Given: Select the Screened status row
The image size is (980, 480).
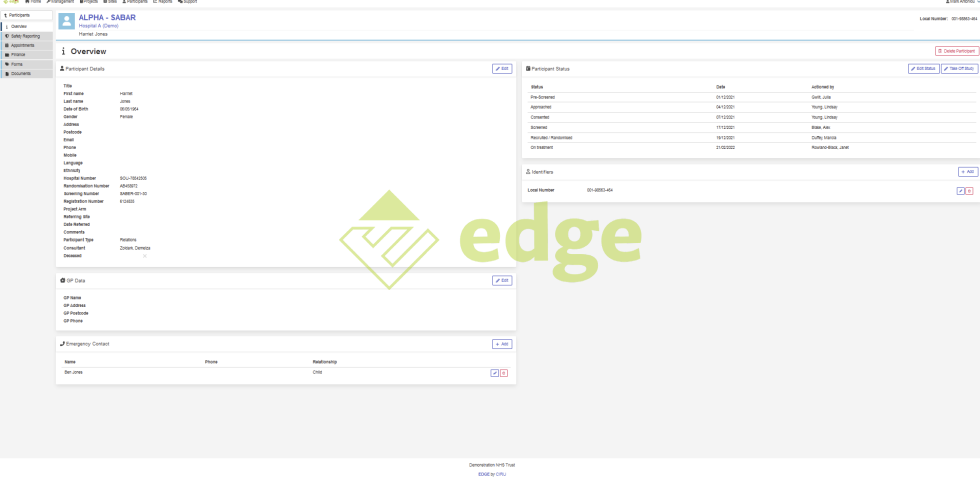Looking at the screenshot, I should 752,128.
